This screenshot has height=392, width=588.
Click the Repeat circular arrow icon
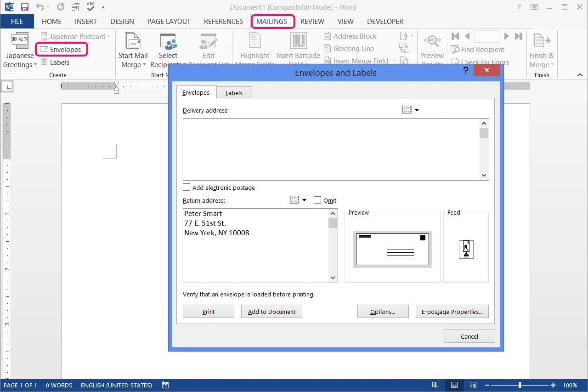[x=61, y=7]
